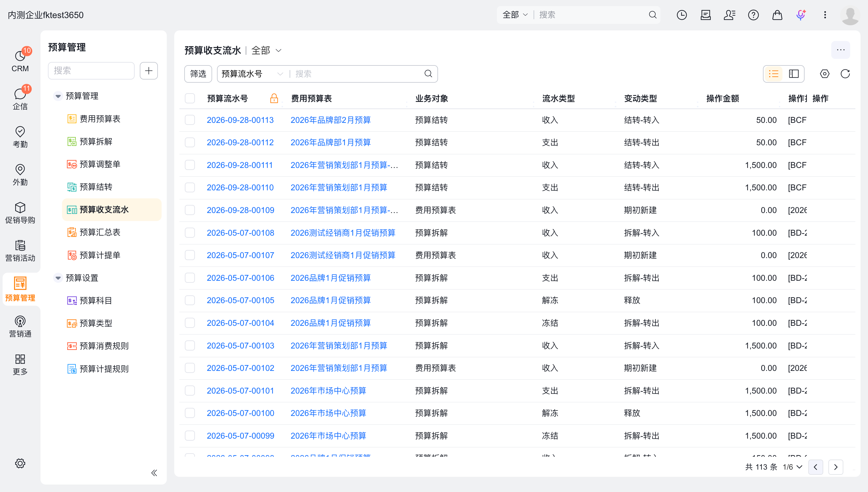Open the 促销导购 module icon
The height and width of the screenshot is (492, 868).
(x=20, y=212)
